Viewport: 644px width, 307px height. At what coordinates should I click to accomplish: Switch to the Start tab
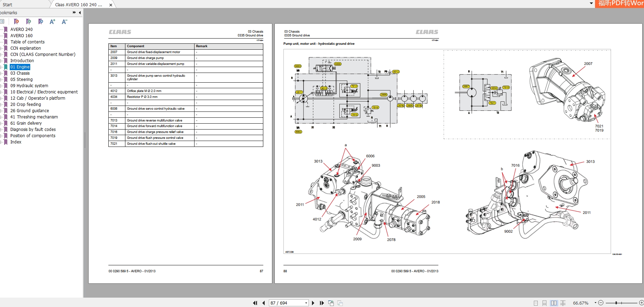point(8,5)
